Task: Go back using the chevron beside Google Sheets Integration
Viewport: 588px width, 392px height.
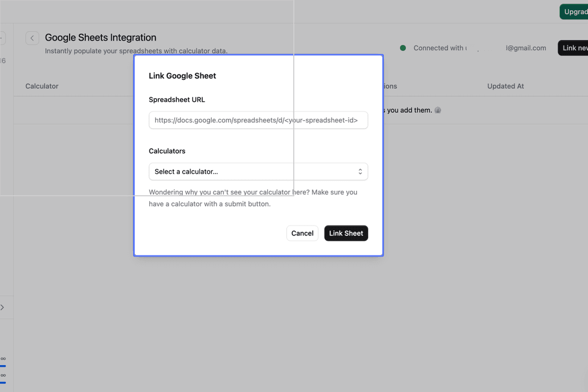Action: (32, 38)
